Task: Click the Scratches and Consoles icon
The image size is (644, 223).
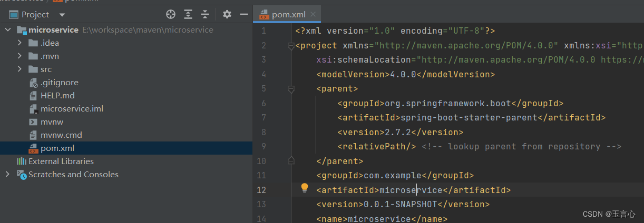Action: (21, 175)
